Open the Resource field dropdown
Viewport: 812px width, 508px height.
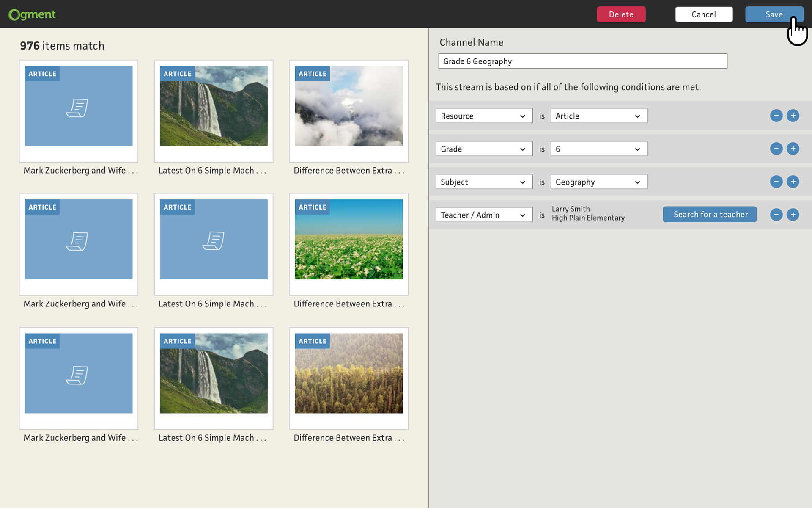coord(484,116)
